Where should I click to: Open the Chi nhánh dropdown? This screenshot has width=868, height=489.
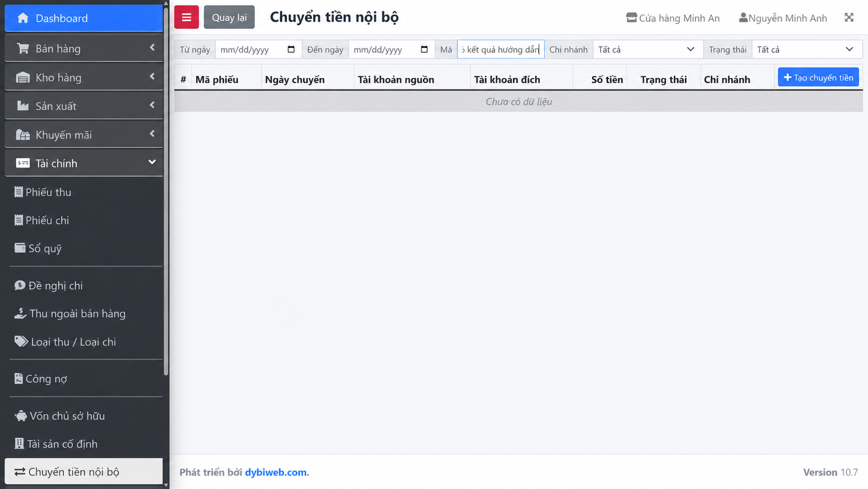pos(647,49)
